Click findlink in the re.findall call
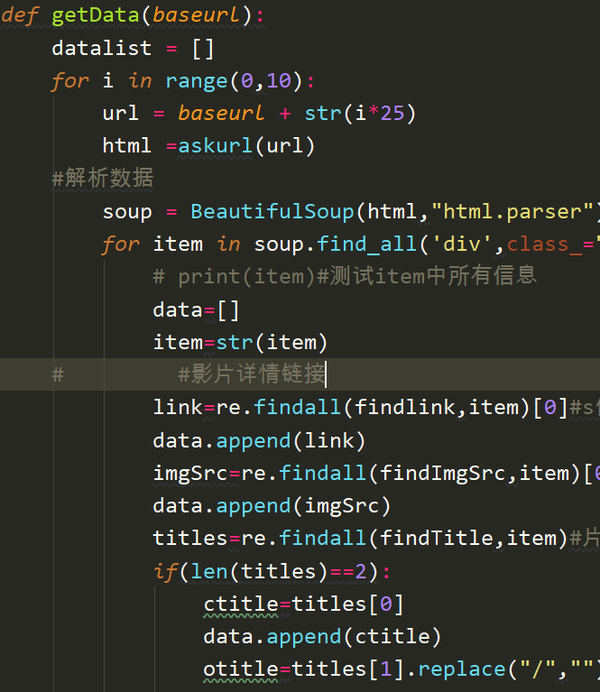The height and width of the screenshot is (692, 600). (x=405, y=407)
